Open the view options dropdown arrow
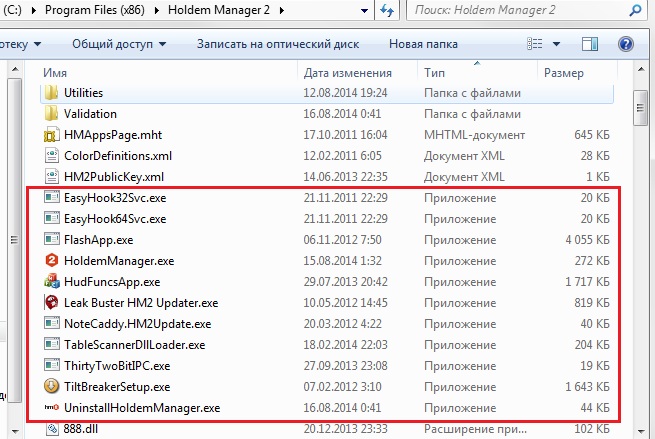The height and width of the screenshot is (439, 655). click(556, 44)
